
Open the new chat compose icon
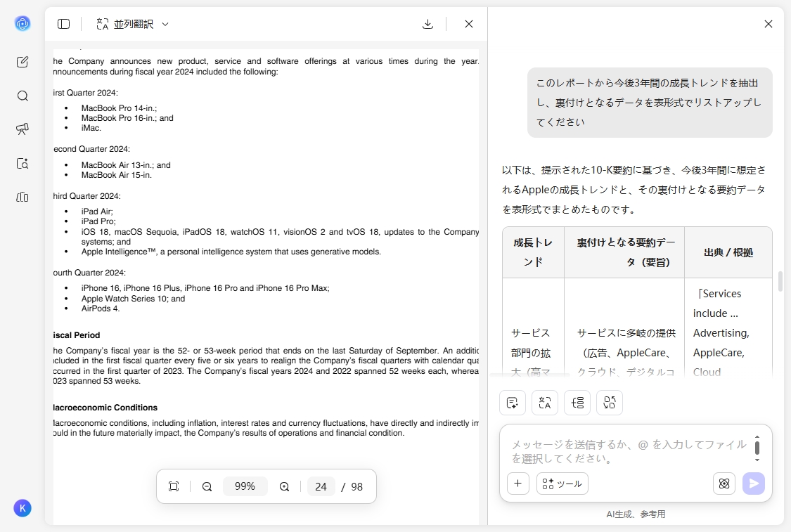22,62
